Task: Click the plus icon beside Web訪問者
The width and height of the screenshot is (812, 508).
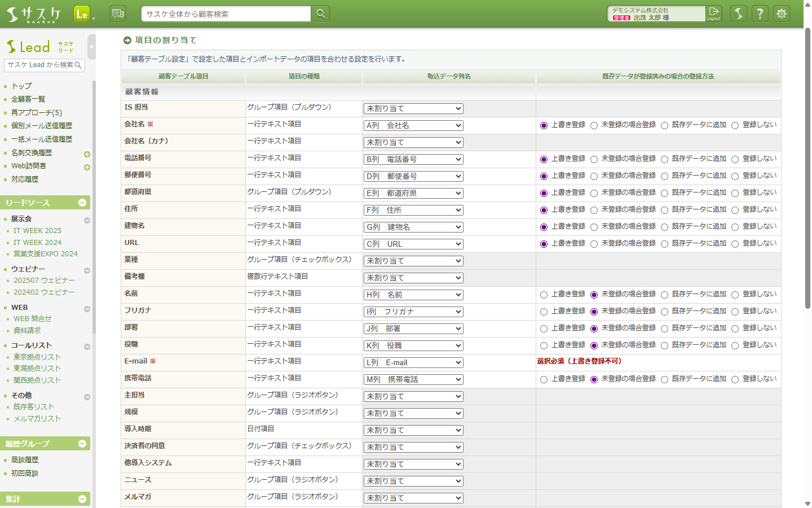Action: [x=87, y=167]
